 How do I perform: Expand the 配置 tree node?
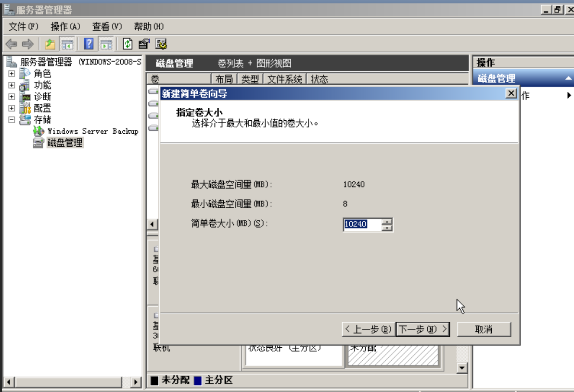(x=12, y=108)
